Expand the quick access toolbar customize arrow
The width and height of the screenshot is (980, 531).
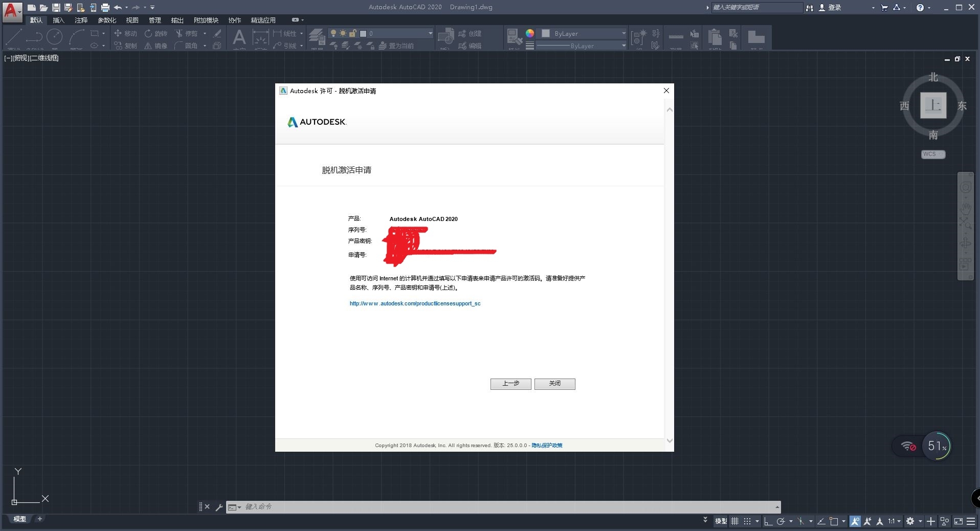coord(152,8)
